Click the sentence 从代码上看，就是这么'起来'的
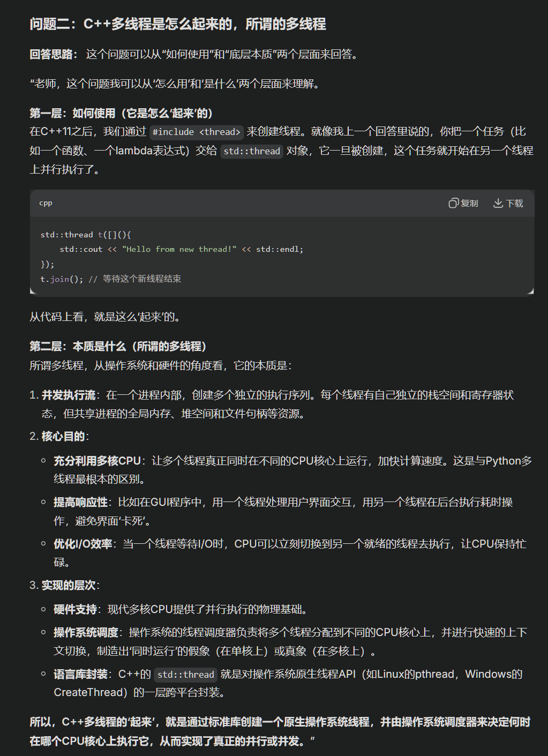Image resolution: width=548 pixels, height=756 pixels. click(x=105, y=317)
